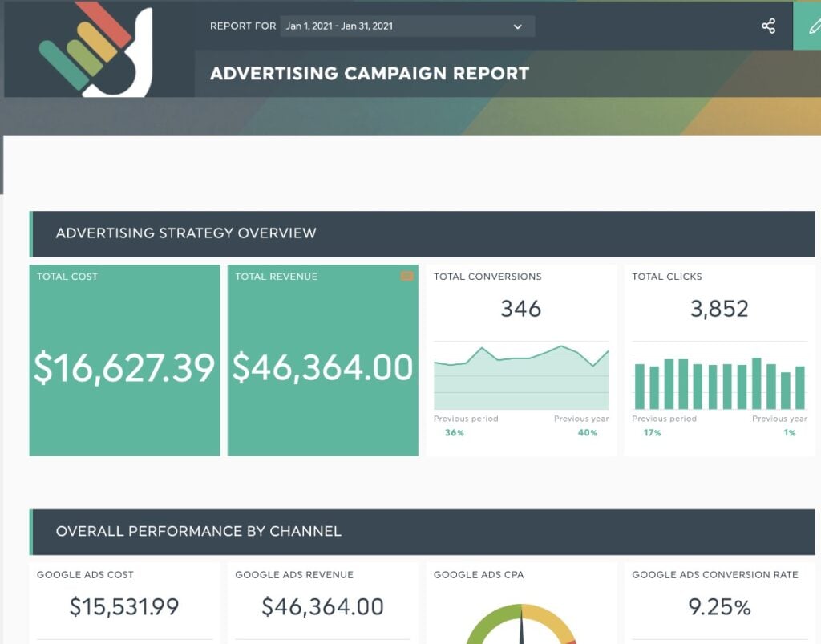Click the REPORT FOR label area
This screenshot has width=821, height=644.
tap(241, 26)
